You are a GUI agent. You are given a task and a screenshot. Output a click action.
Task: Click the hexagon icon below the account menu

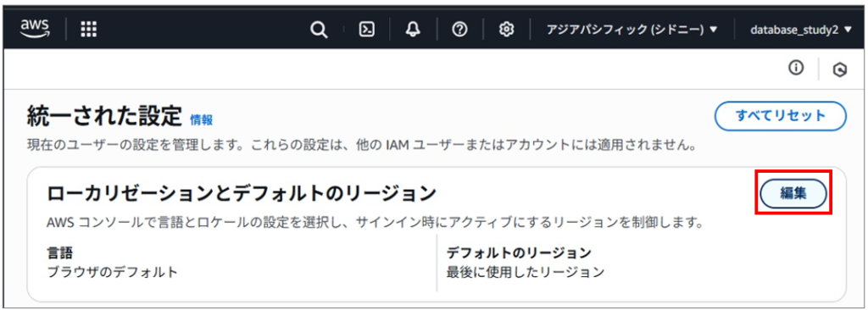pos(840,69)
